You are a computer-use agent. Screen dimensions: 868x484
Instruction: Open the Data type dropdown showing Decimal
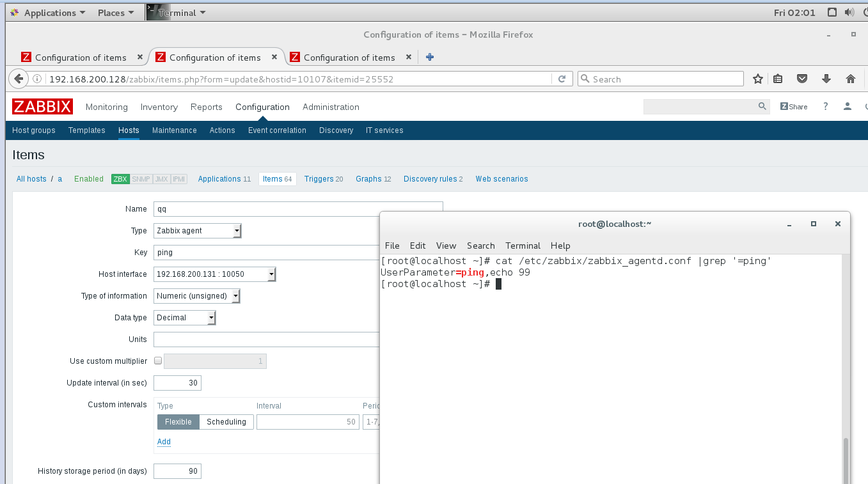(x=185, y=318)
